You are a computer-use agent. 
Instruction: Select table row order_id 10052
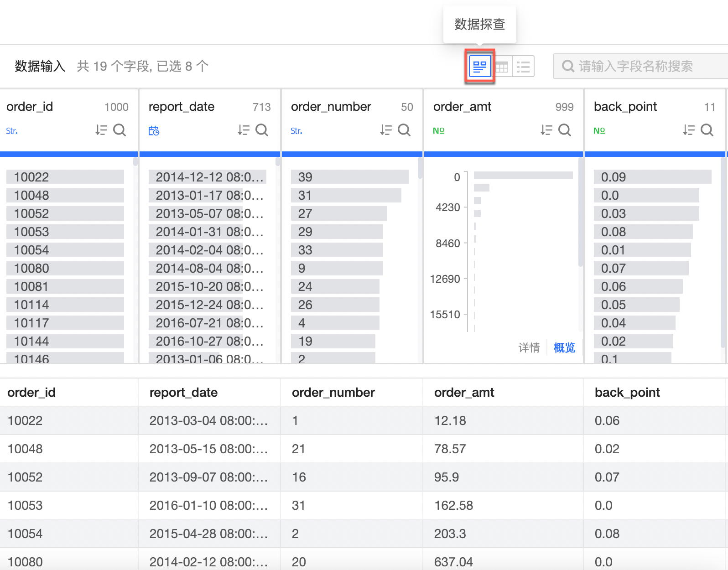pos(364,477)
